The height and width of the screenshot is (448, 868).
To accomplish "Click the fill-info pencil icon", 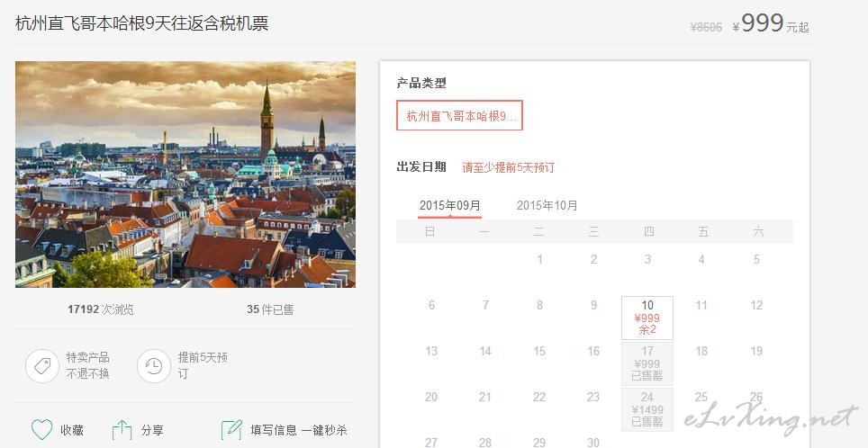I will 231,430.
